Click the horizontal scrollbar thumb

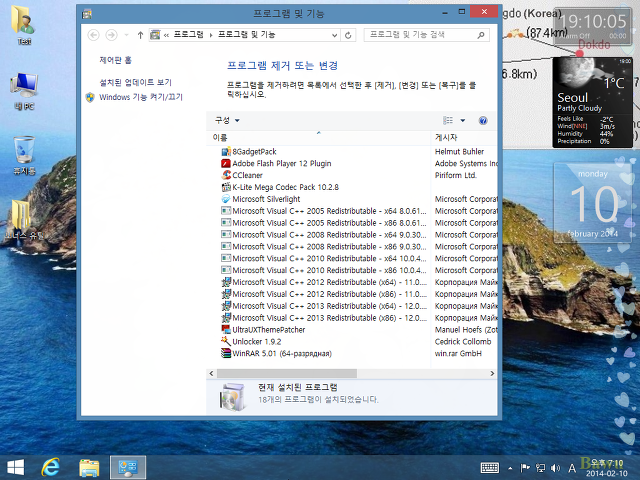pyautogui.click(x=287, y=373)
